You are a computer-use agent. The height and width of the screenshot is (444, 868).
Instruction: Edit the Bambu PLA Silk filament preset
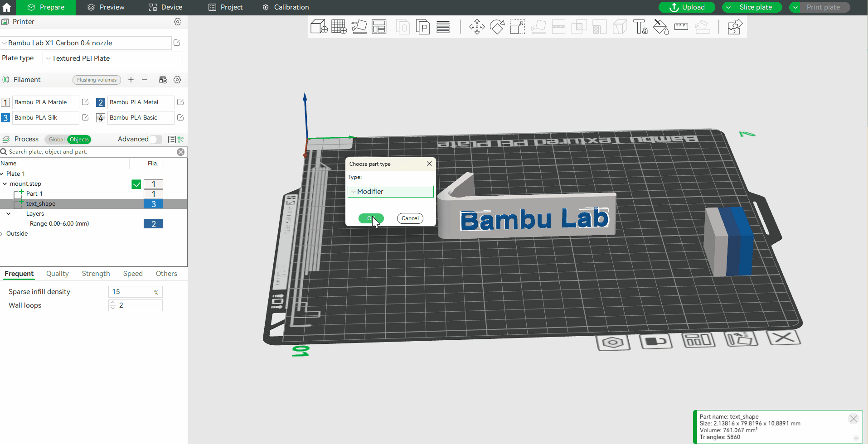coord(85,117)
